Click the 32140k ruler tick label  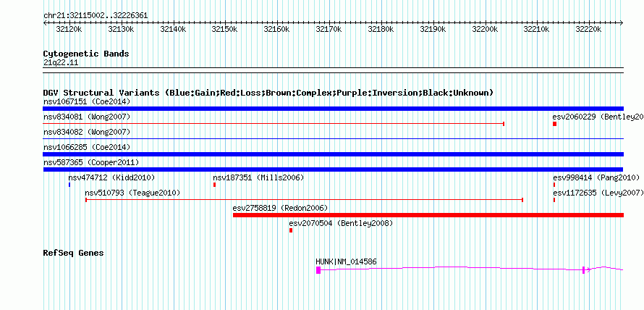pos(173,30)
